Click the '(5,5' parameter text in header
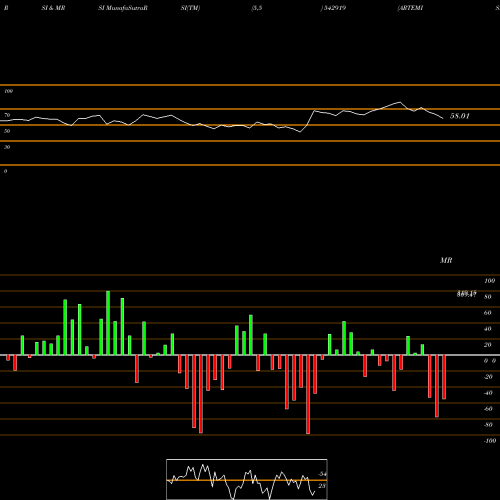The height and width of the screenshot is (500, 500). 257,8
